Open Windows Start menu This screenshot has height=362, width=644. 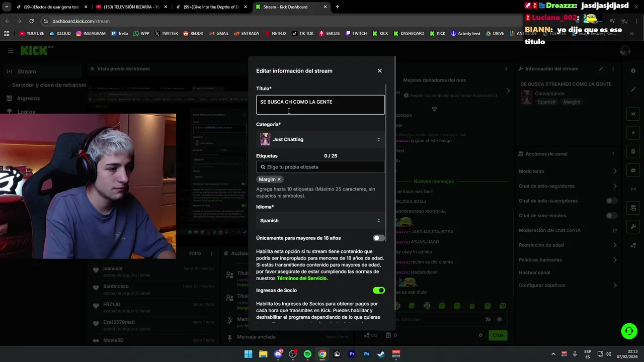click(x=248, y=354)
